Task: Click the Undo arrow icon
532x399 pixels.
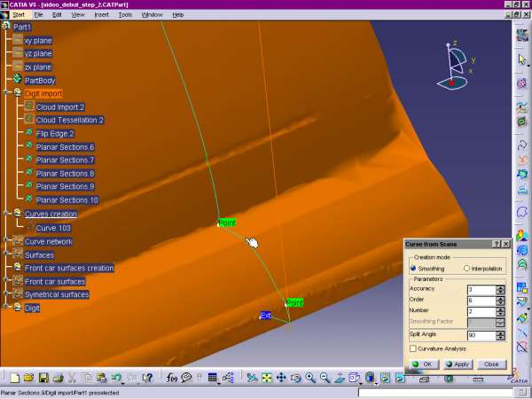Action: tap(116, 379)
